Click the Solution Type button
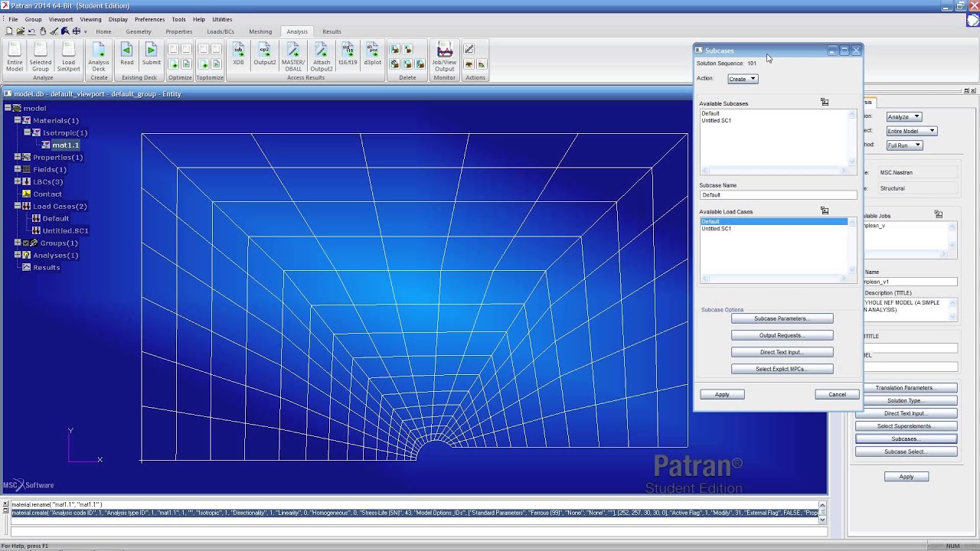 [906, 400]
